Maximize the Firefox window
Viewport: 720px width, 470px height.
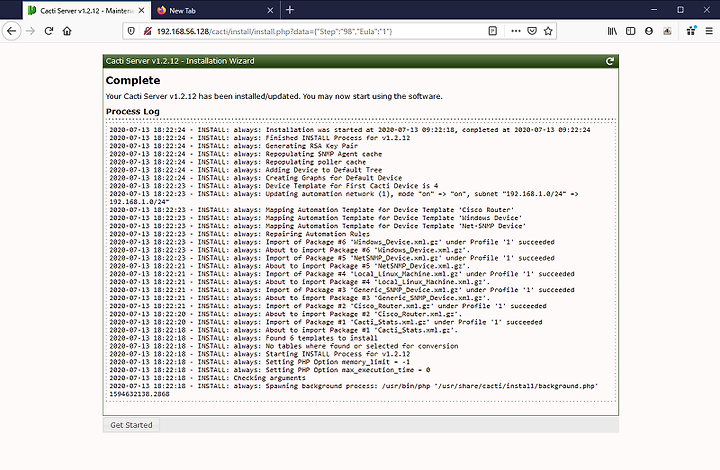click(681, 10)
